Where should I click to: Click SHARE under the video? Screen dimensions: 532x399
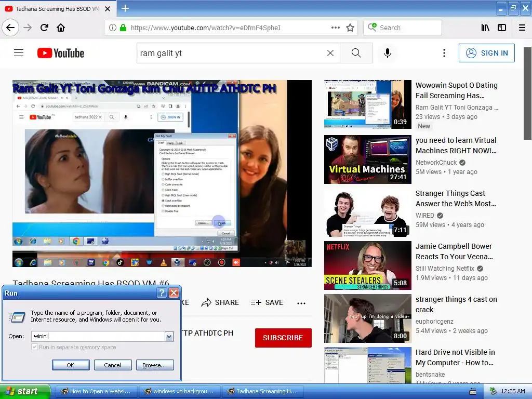[220, 302]
